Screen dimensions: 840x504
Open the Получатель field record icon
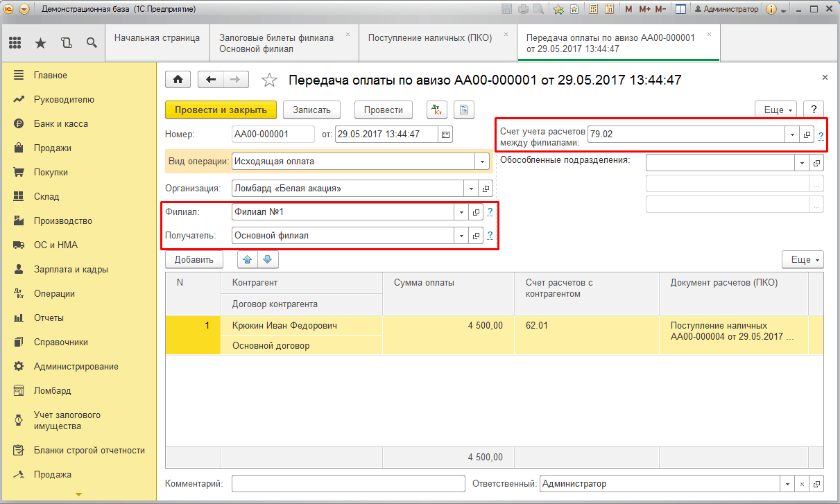point(476,236)
